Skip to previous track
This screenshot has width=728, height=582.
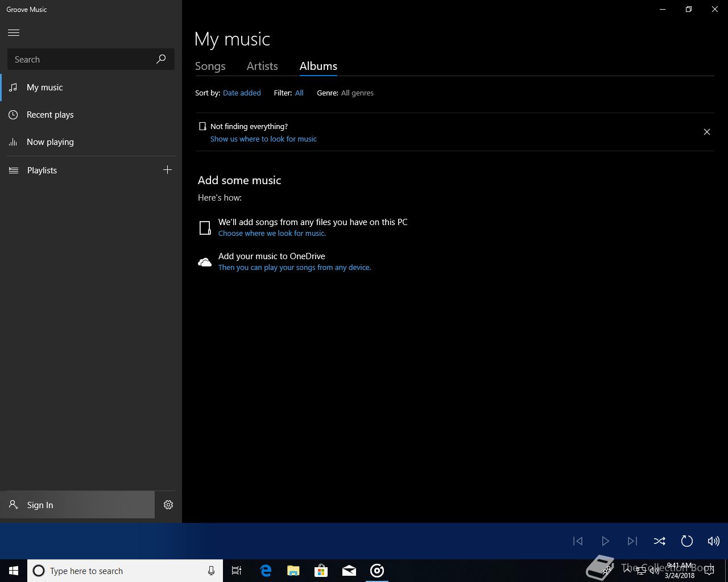tap(578, 541)
